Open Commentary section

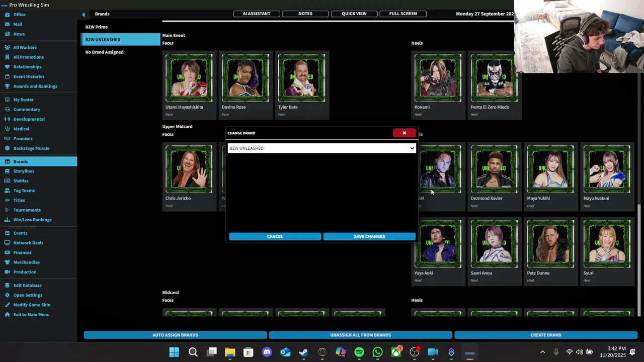pyautogui.click(x=27, y=110)
